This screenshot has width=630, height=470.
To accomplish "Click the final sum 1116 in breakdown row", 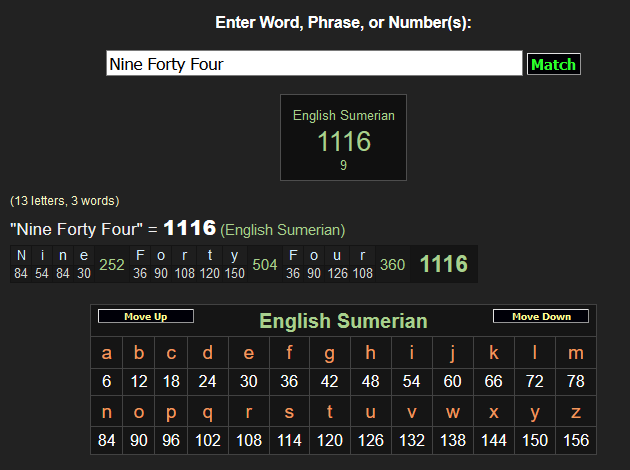I will point(443,264).
